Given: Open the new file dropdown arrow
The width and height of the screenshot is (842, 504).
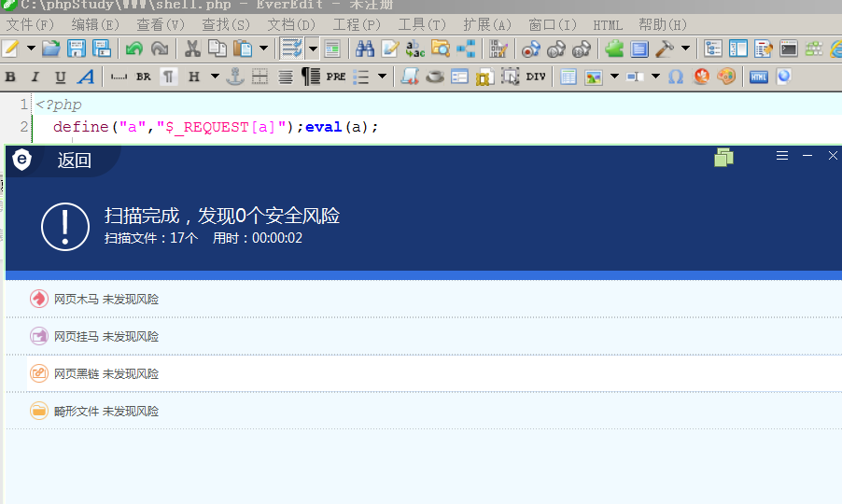Looking at the screenshot, I should (x=31, y=49).
